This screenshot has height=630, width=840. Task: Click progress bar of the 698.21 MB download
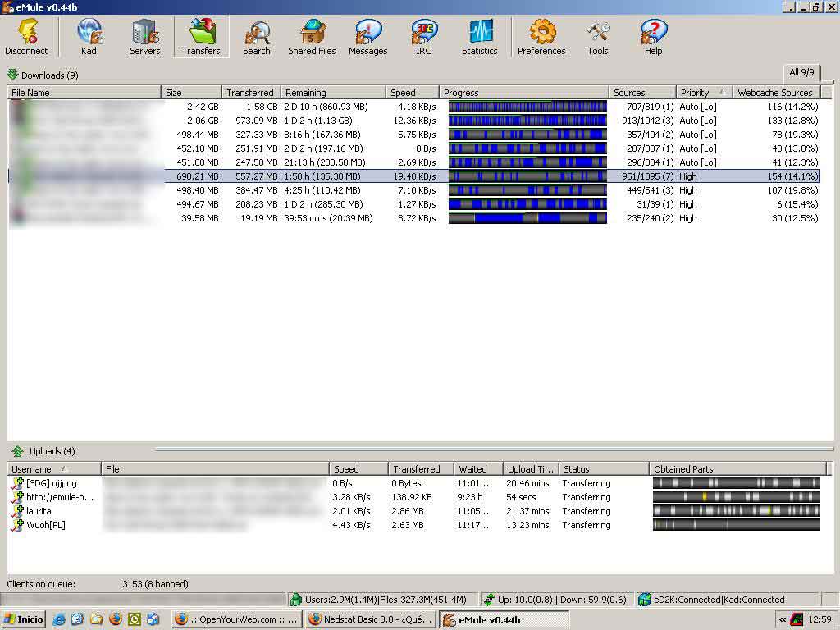(527, 176)
